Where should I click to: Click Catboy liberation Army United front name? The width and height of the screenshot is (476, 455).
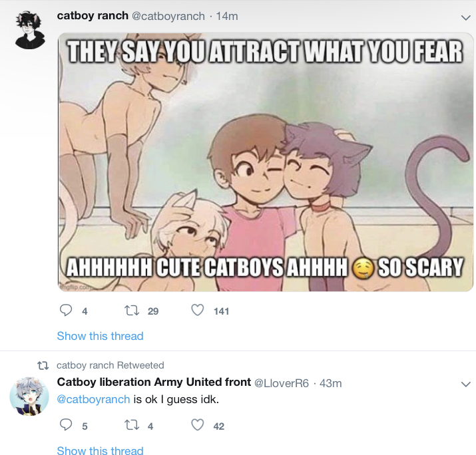(x=154, y=382)
